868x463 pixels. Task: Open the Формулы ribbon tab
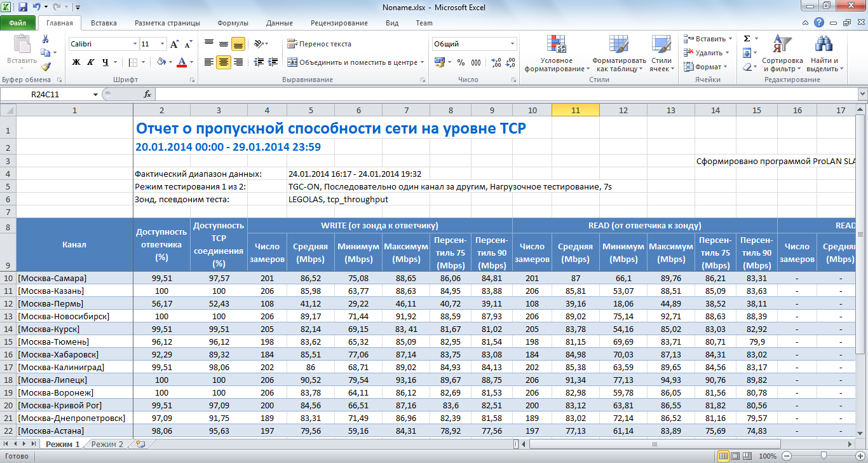[x=233, y=23]
